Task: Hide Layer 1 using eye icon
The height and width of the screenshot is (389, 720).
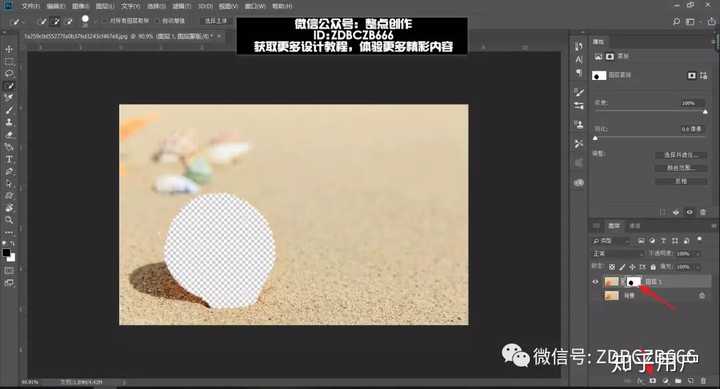Action: (596, 282)
